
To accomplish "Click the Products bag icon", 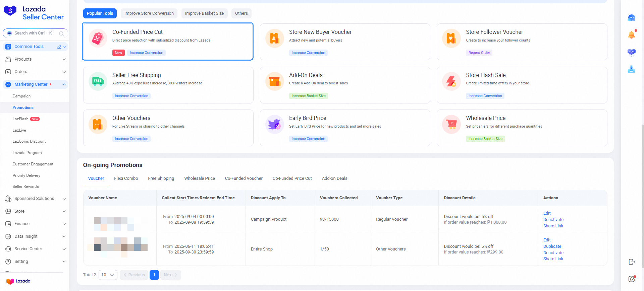I will 8,59.
